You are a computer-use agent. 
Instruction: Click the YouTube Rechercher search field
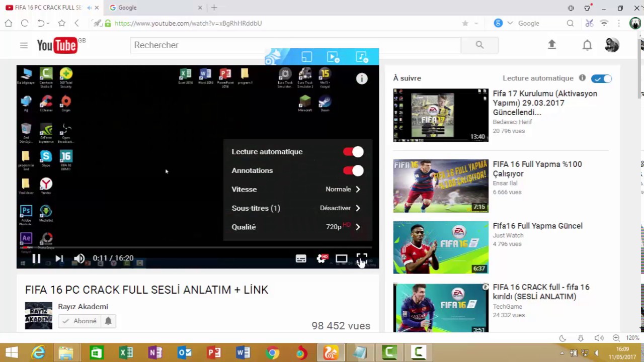click(295, 45)
